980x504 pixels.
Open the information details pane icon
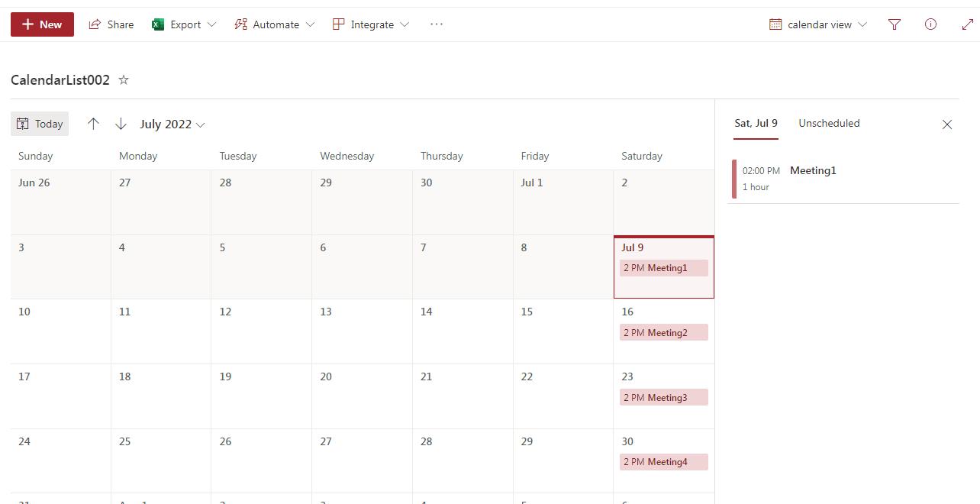(x=930, y=24)
